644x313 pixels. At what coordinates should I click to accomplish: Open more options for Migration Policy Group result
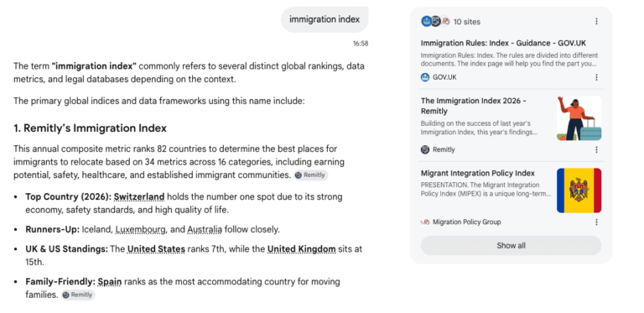596,222
